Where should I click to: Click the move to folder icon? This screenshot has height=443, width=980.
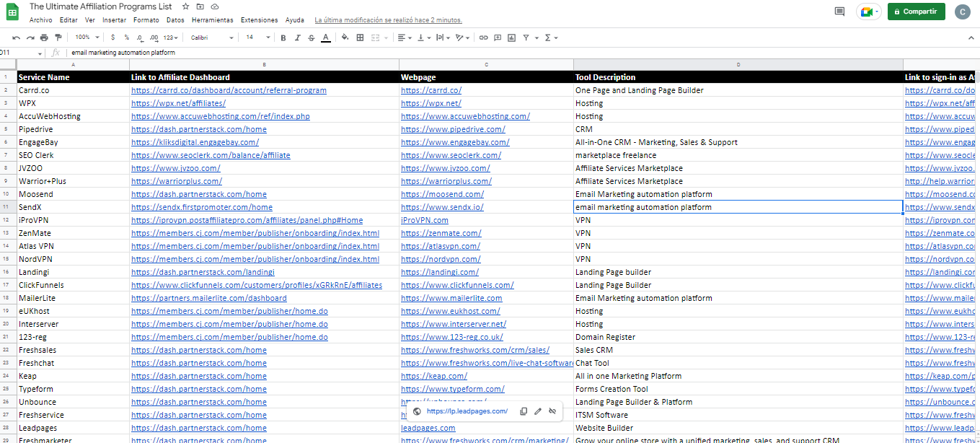point(200,6)
